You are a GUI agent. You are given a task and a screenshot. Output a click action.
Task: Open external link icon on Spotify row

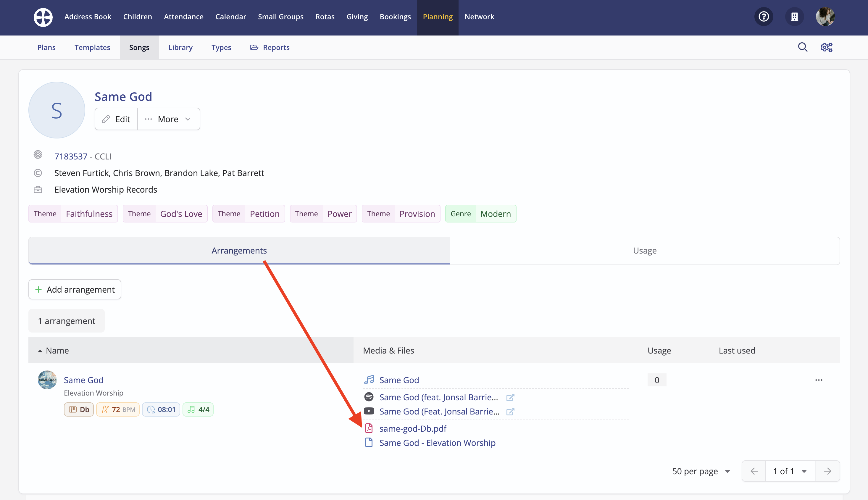coord(510,397)
